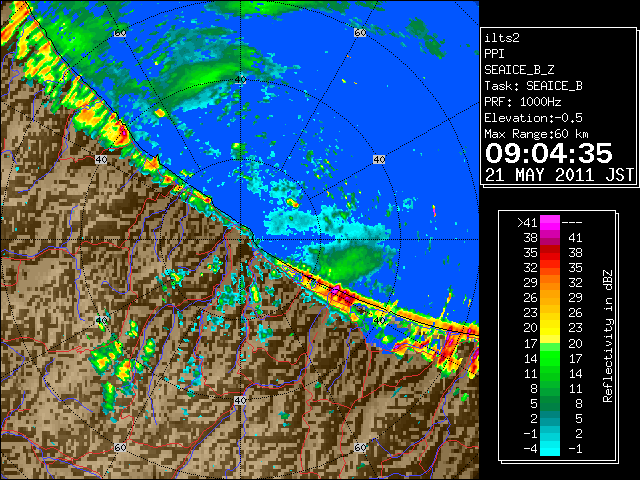Viewport: 640px width, 480px height.
Task: Click the 40 km ring label due north
Action: 240,80
